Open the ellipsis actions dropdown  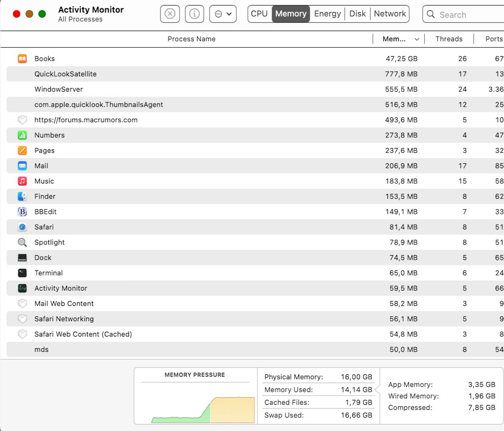pos(223,14)
